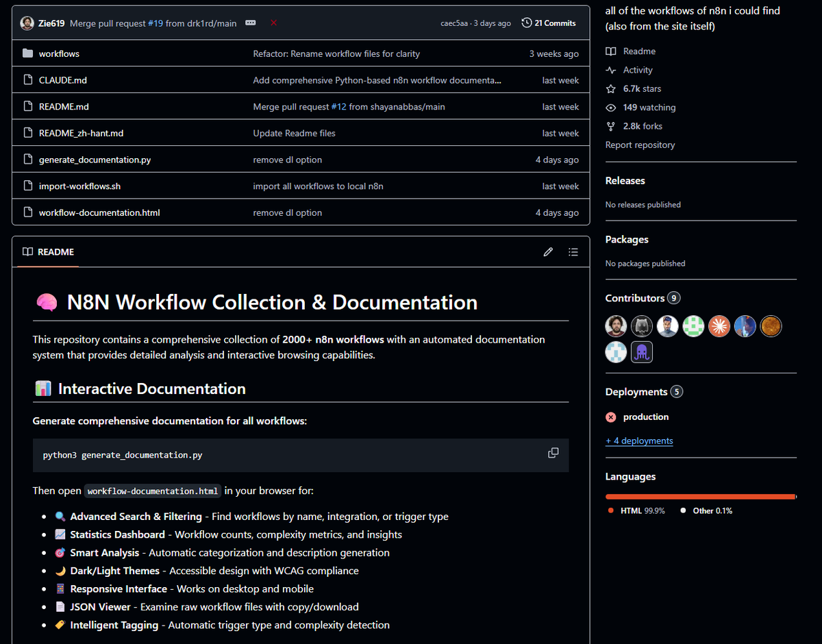Screen dimensions: 822x644
Task: Click the book icon beside Readme
Action: 611,51
